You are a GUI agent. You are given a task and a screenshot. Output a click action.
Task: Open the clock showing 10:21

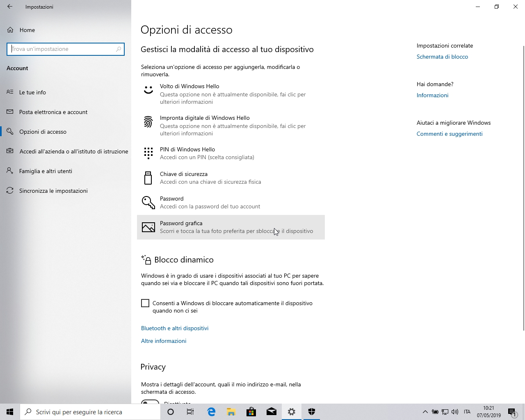488,412
